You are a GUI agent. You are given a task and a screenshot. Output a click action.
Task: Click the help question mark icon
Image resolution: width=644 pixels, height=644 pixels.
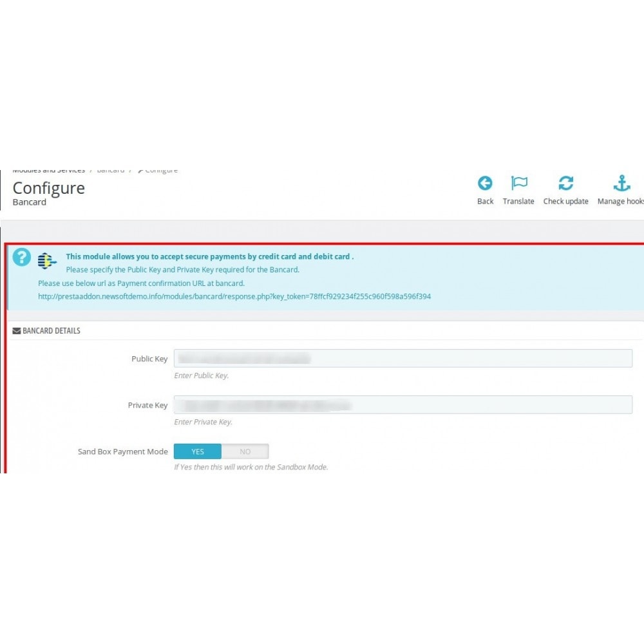pyautogui.click(x=22, y=257)
